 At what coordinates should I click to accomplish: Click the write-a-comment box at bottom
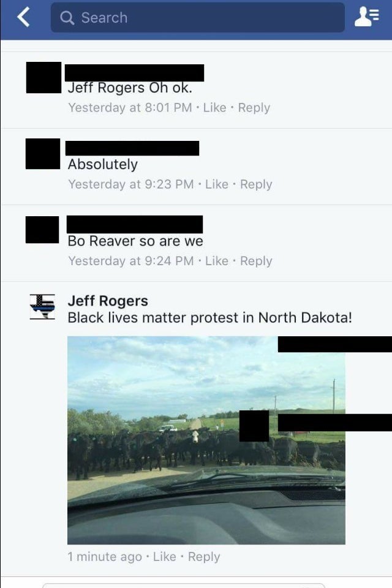pyautogui.click(x=184, y=586)
